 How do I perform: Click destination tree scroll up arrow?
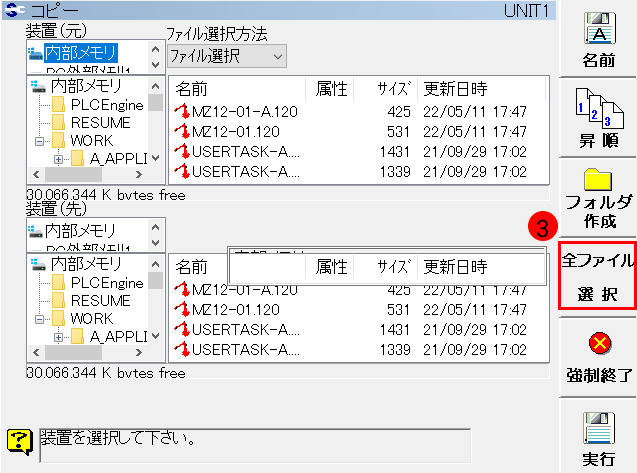[156, 264]
